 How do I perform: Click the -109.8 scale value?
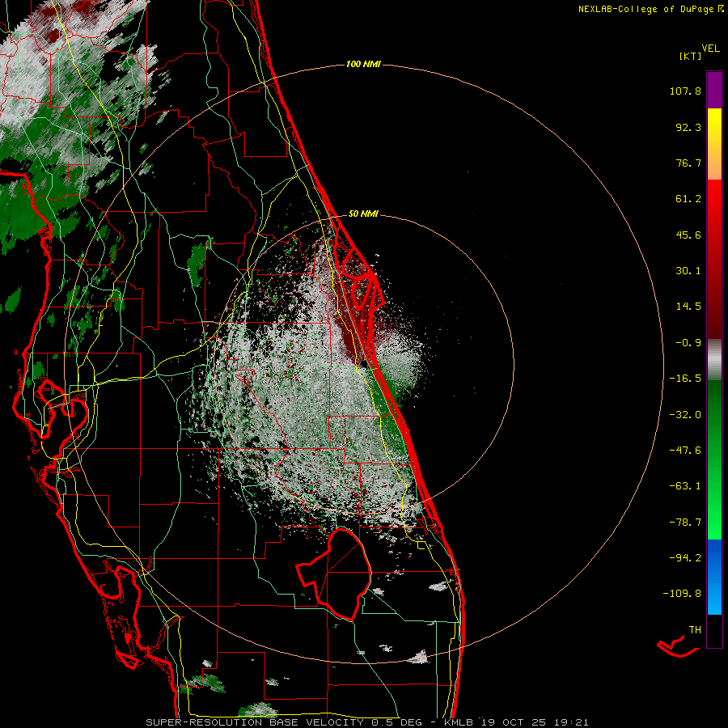pos(682,594)
